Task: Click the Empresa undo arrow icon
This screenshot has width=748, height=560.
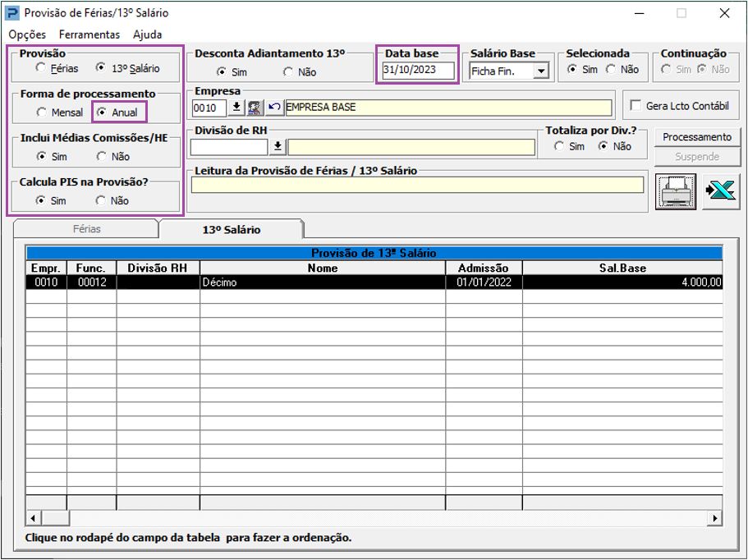Action: click(274, 108)
